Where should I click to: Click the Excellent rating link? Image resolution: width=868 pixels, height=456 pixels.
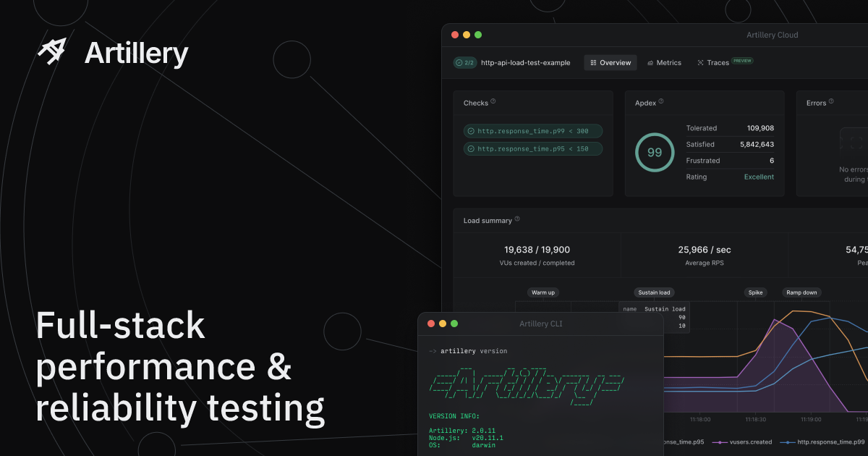coord(757,177)
